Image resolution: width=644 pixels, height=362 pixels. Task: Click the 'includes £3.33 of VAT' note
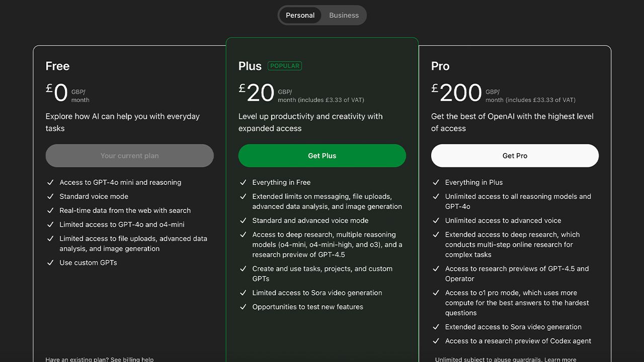331,100
